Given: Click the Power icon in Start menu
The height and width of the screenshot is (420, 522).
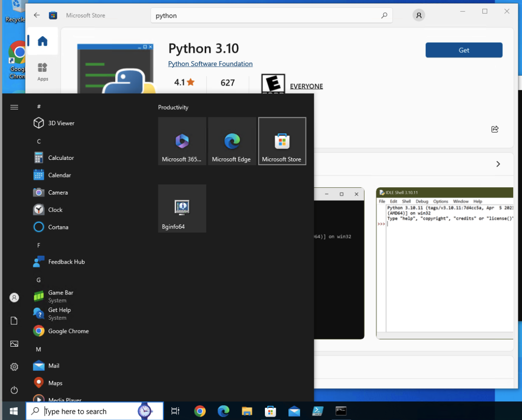Looking at the screenshot, I should pyautogui.click(x=14, y=390).
